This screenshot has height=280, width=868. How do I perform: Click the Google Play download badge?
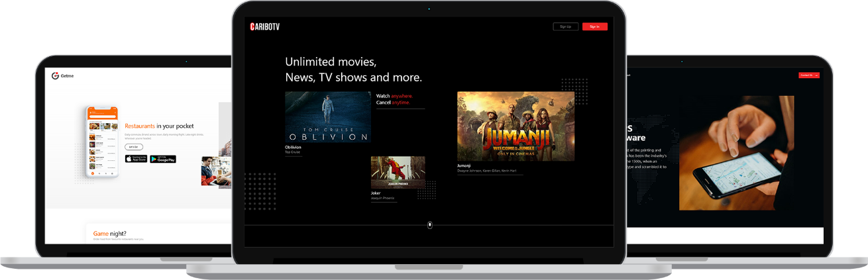point(163,159)
